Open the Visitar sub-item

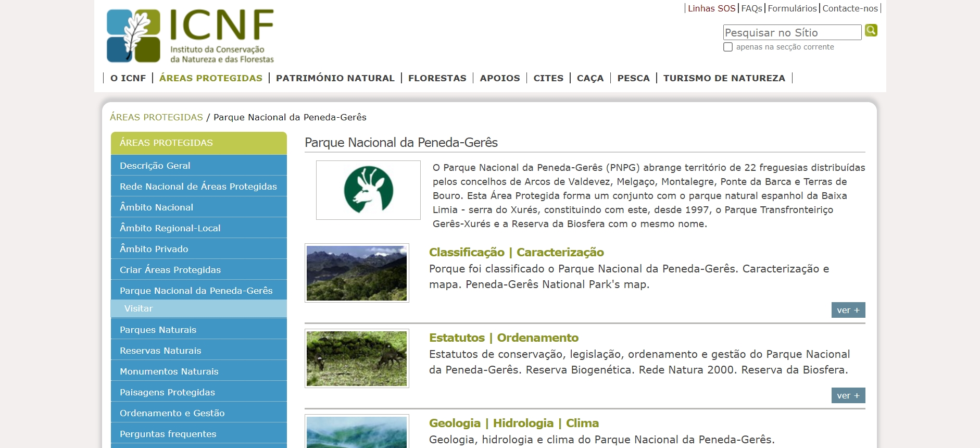click(199, 308)
